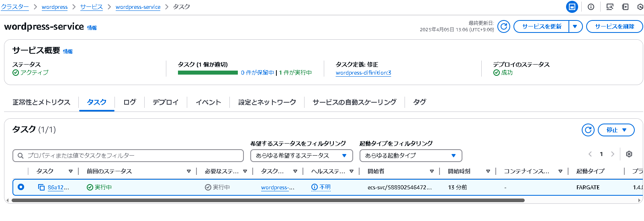Screen dimensions: 644x221
Task: Sort by 前回のステータス column
Action: coord(189,171)
